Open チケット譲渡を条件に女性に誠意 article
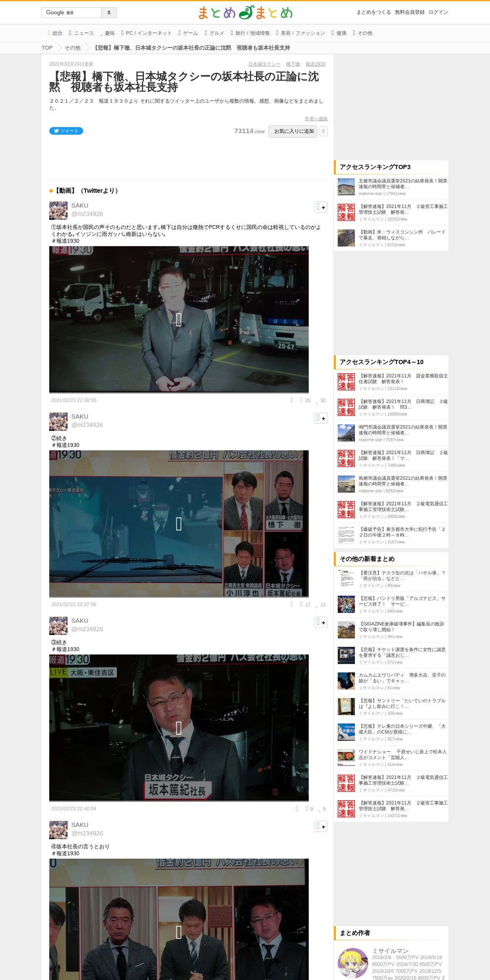This screenshot has width=490, height=980. pyautogui.click(x=402, y=653)
